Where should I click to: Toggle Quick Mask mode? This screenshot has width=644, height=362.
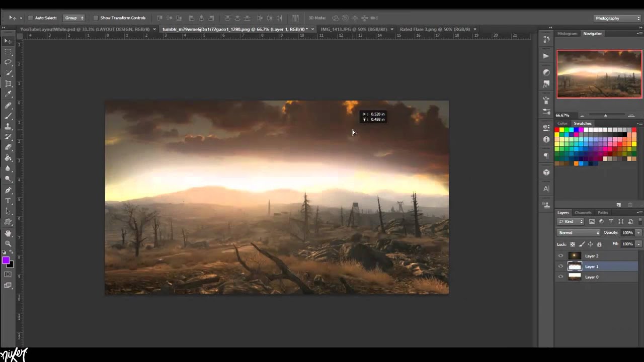[x=8, y=275]
